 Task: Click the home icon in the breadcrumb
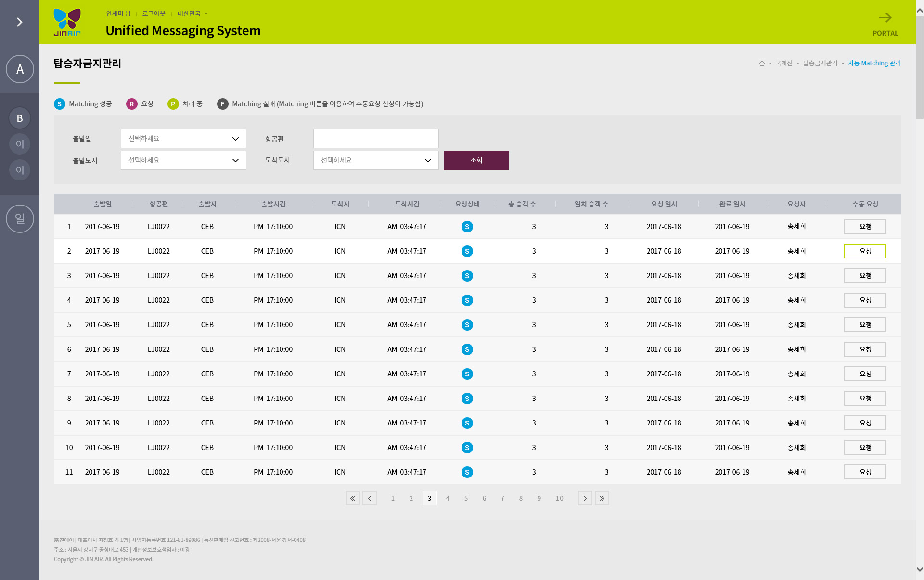[x=762, y=63]
